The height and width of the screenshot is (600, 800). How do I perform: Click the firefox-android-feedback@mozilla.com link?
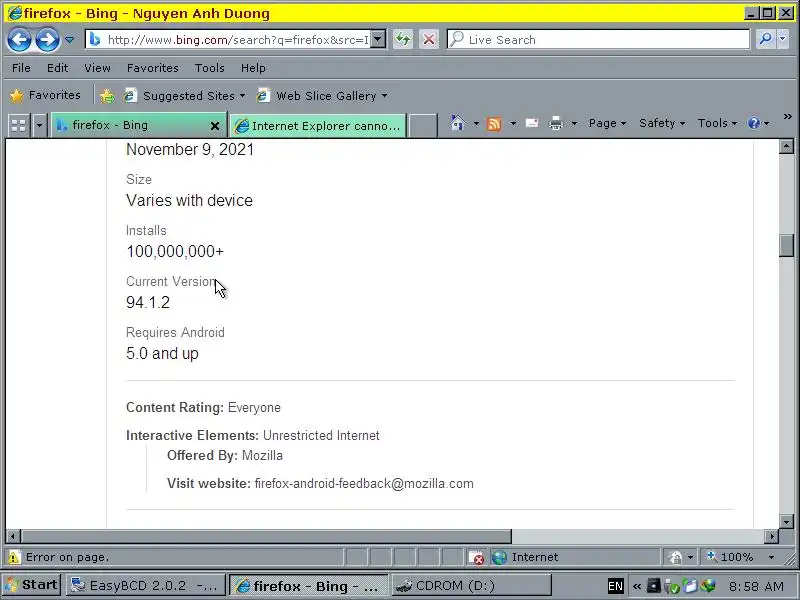[x=364, y=484]
